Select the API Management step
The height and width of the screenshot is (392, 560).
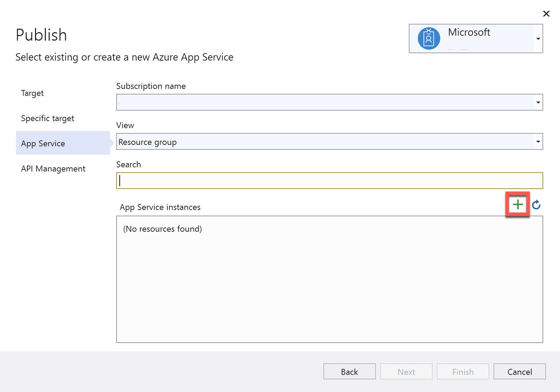53,168
